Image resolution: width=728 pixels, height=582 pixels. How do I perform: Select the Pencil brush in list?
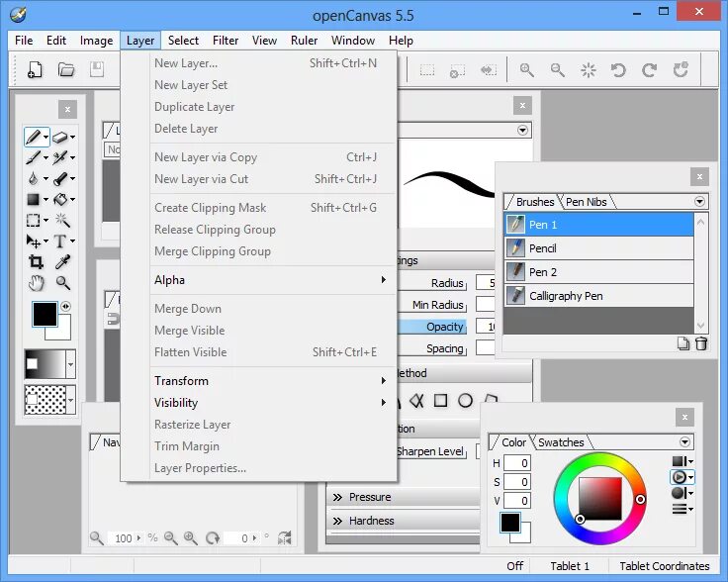pyautogui.click(x=599, y=248)
